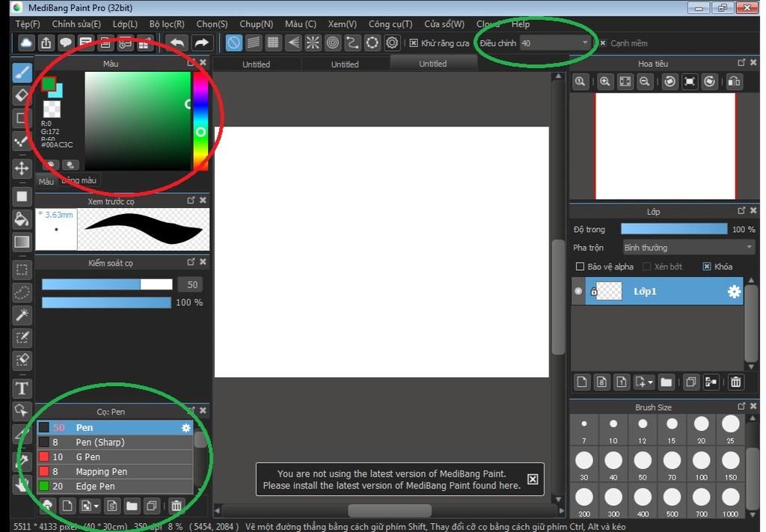Select the Gradient tool
Viewport: 766px width, 532px height.
[x=22, y=242]
